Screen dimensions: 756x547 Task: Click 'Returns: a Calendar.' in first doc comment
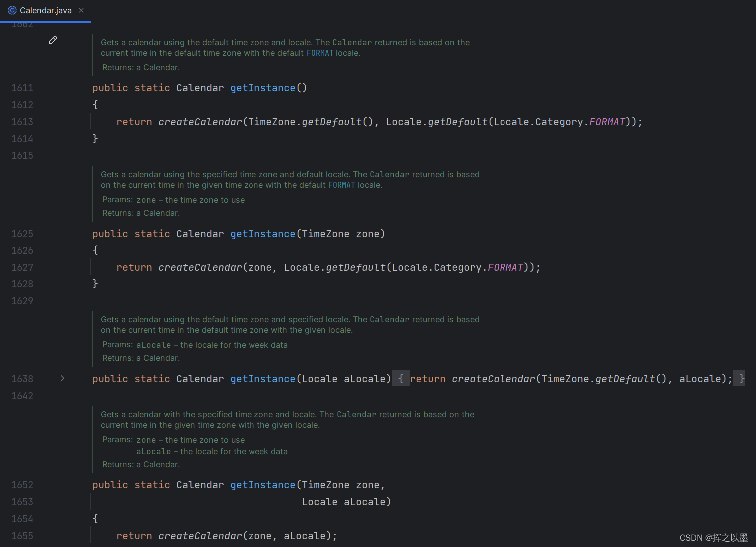click(141, 68)
